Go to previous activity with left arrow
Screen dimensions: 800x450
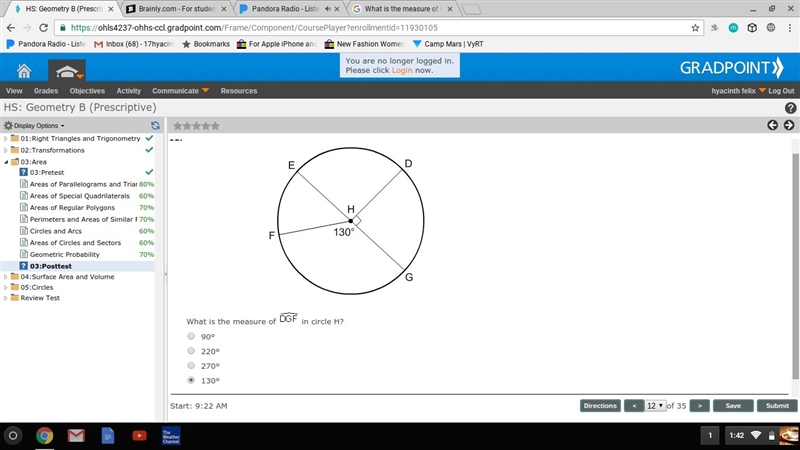tap(772, 125)
